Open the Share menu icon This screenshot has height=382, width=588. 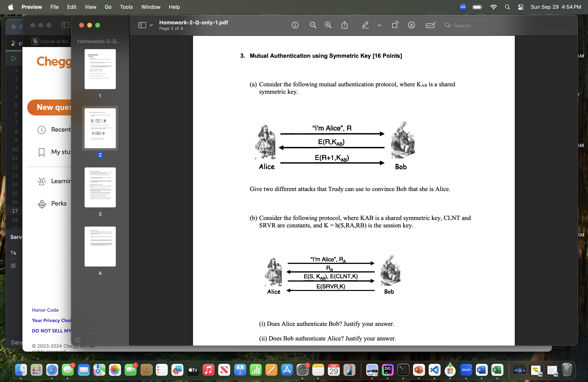[344, 25]
